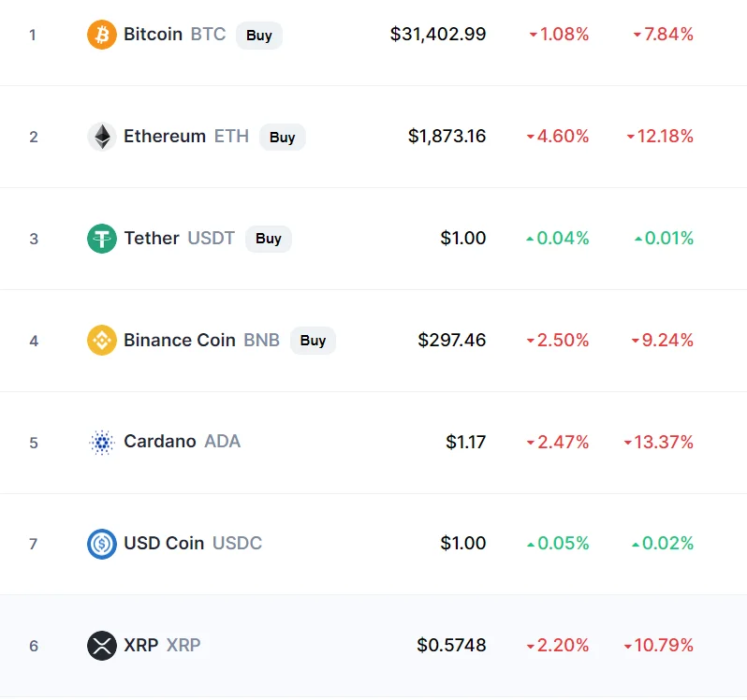The width and height of the screenshot is (747, 700).
Task: Click the blue USD Coin logo icon
Action: (x=102, y=544)
